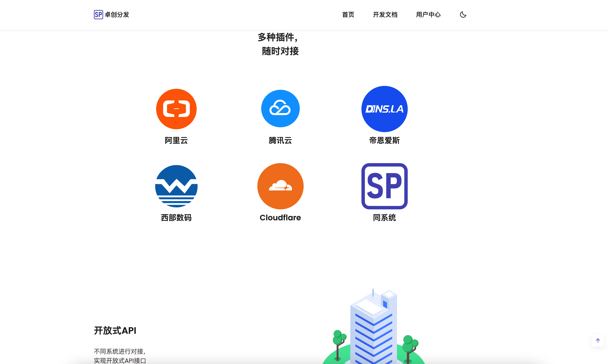Click the SP logo in the header
Screen dimensions: 608x364
[99, 15]
